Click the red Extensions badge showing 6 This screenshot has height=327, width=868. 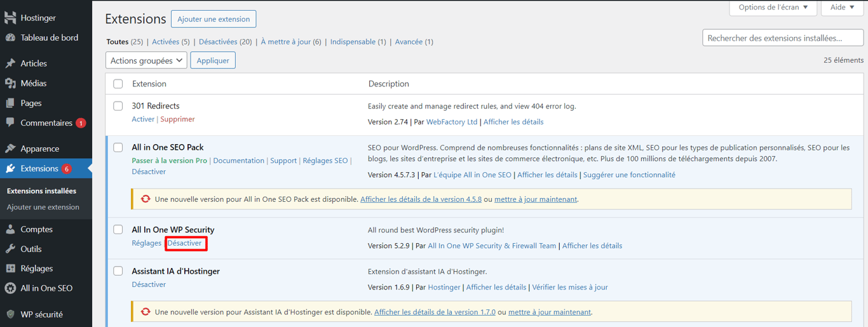tap(67, 169)
